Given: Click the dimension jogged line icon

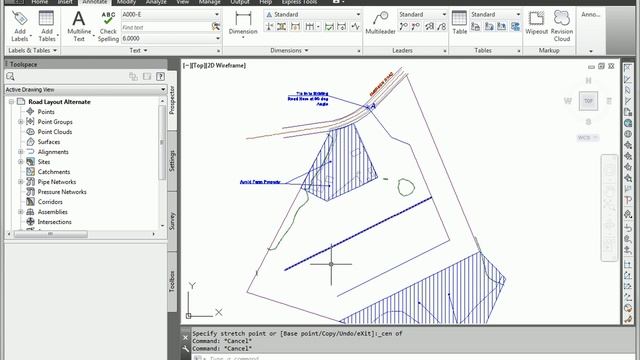Looking at the screenshot, I should point(356,27).
